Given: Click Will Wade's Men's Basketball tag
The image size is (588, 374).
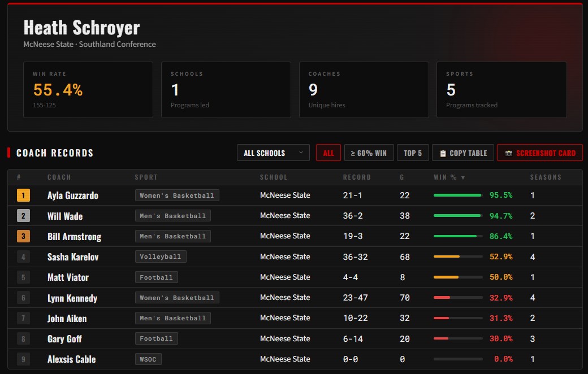Looking at the screenshot, I should pyautogui.click(x=172, y=216).
